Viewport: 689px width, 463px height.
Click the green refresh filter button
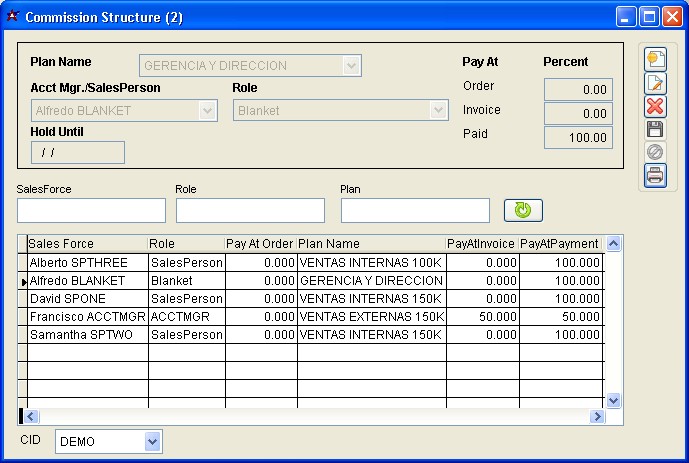click(522, 210)
